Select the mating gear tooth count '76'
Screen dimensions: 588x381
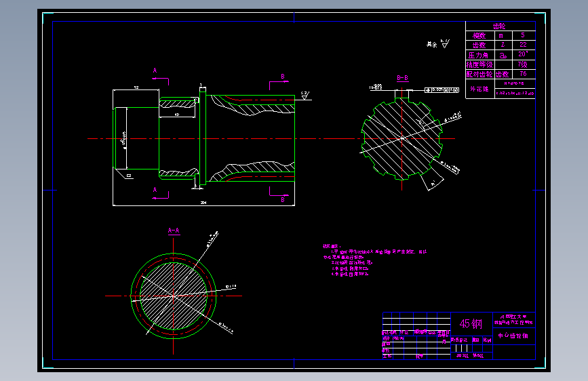(523, 74)
